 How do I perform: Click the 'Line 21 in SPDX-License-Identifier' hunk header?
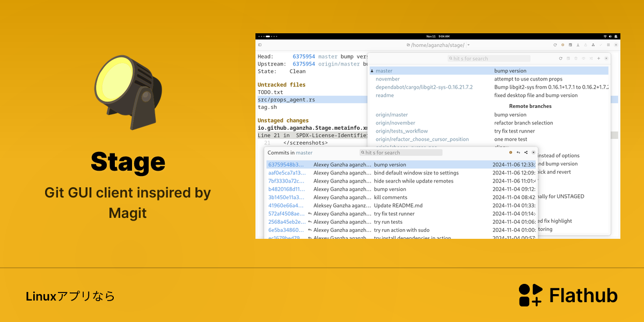pyautogui.click(x=312, y=135)
